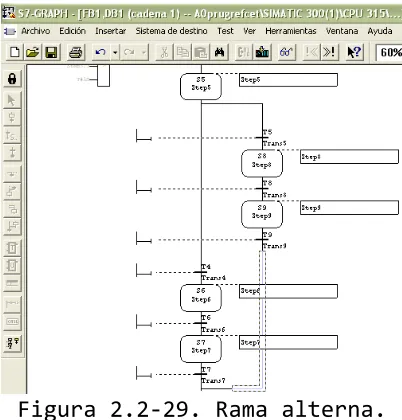
Task: Open the Redo history dropdown arrow
Action: [144, 52]
